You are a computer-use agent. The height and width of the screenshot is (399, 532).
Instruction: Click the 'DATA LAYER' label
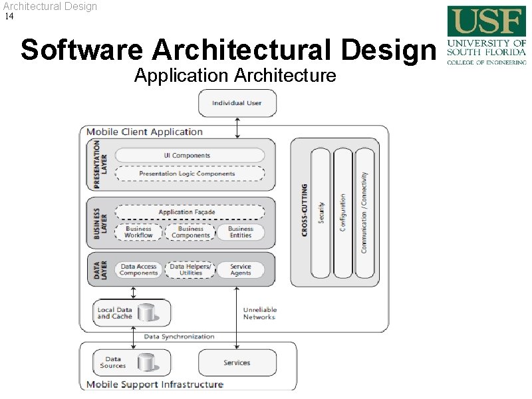pyautogui.click(x=100, y=270)
